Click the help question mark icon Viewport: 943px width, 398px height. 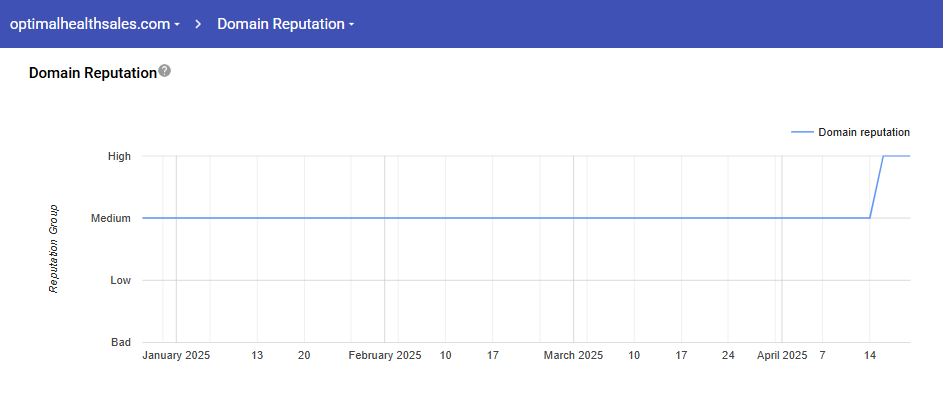(x=165, y=71)
